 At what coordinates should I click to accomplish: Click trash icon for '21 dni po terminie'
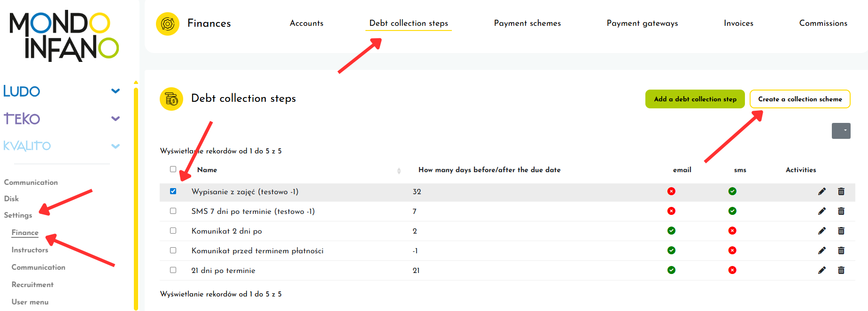click(x=841, y=270)
